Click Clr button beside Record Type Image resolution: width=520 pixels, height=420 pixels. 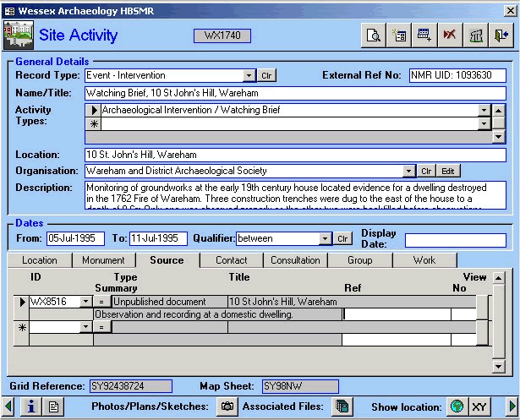coord(265,75)
